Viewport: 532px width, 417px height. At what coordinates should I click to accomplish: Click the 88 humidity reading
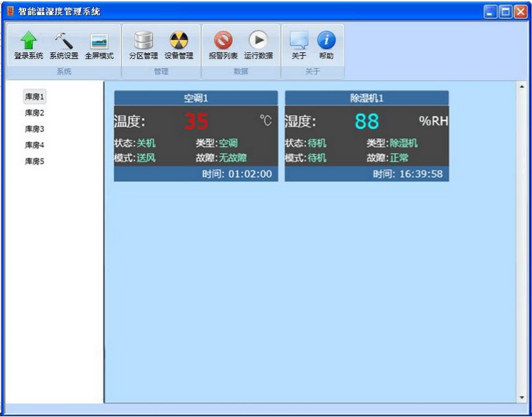(367, 122)
